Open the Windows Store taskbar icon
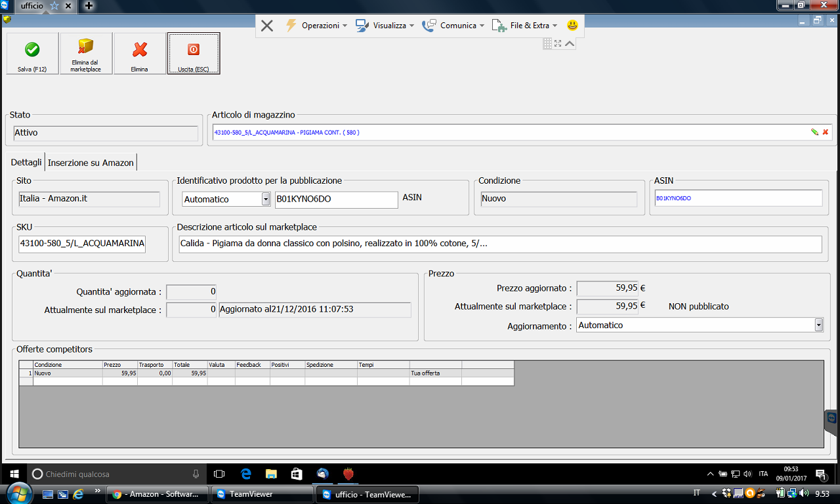 click(297, 474)
